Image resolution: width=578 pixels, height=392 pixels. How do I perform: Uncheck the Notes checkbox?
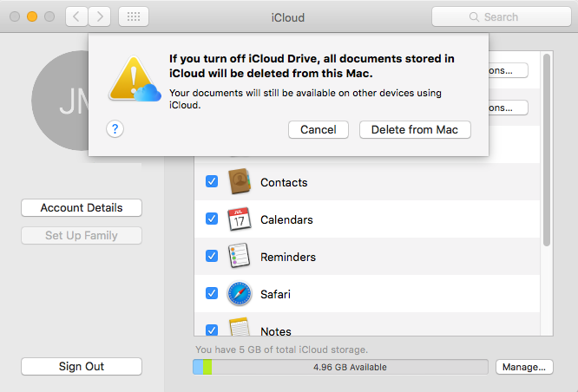(x=212, y=330)
